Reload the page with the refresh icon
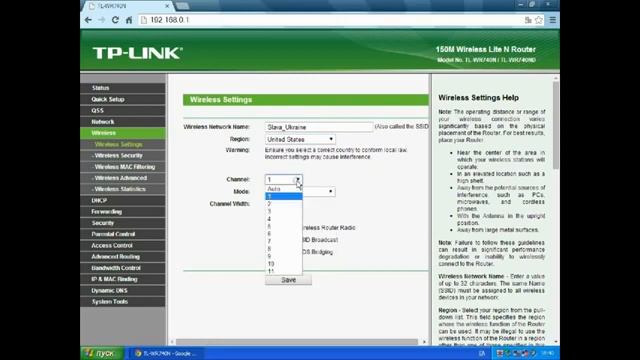 click(115, 20)
